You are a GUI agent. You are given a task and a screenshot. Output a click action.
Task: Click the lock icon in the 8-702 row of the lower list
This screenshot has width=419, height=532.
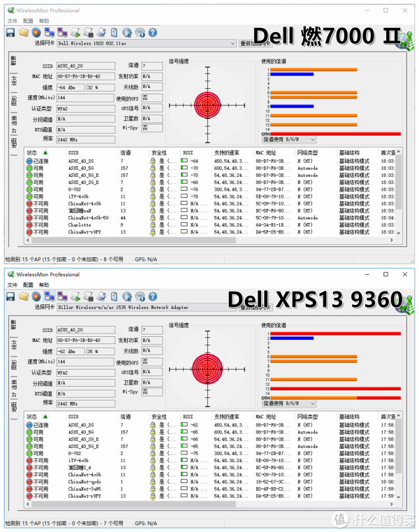click(152, 453)
